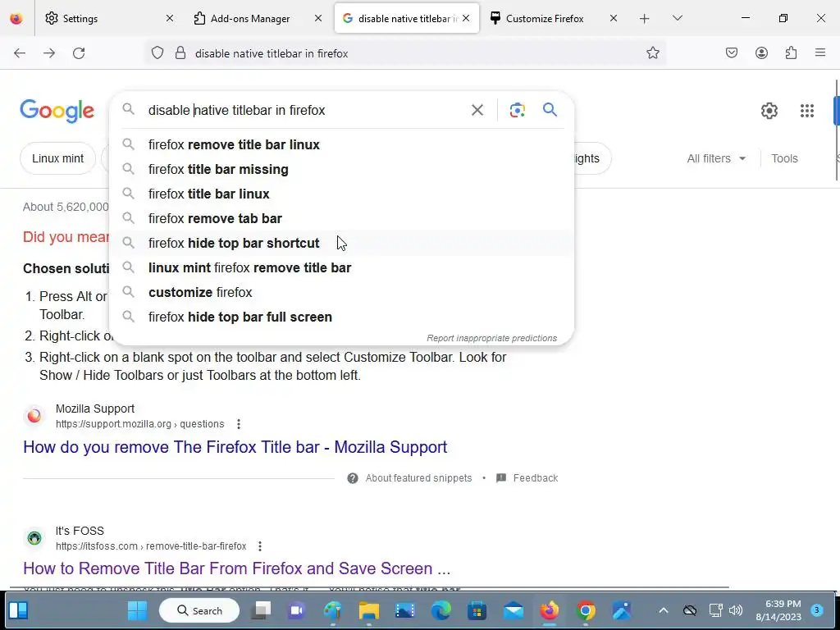
Task: Go forward one page
Action: point(49,53)
